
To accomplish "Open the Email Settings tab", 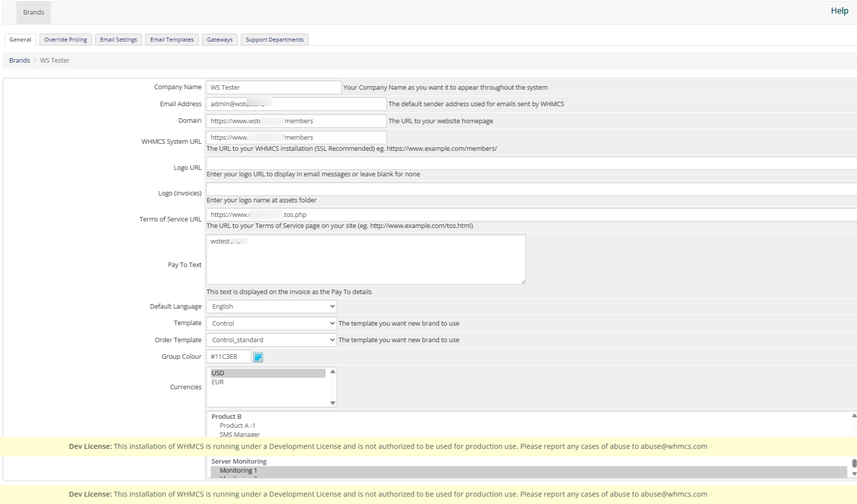I will (118, 40).
